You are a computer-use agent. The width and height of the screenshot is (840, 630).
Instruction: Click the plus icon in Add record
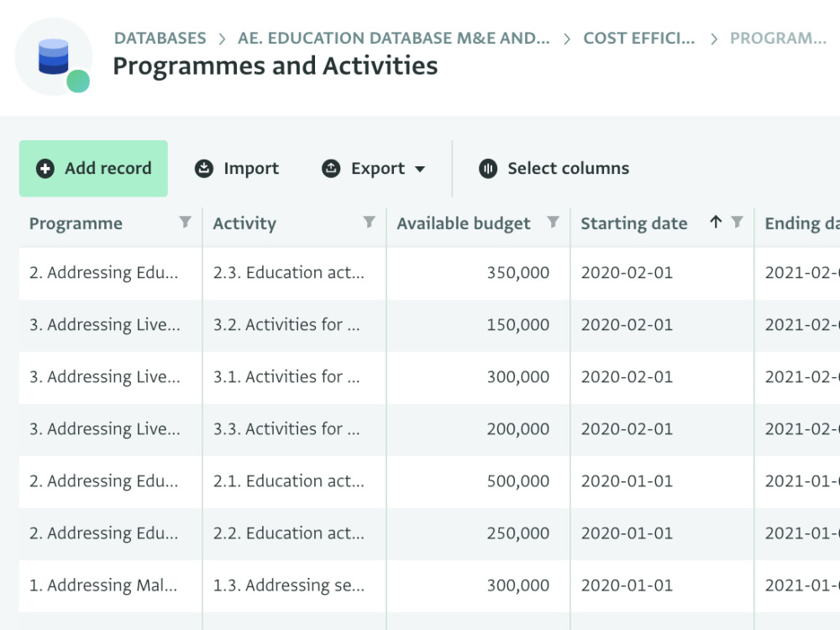click(45, 168)
